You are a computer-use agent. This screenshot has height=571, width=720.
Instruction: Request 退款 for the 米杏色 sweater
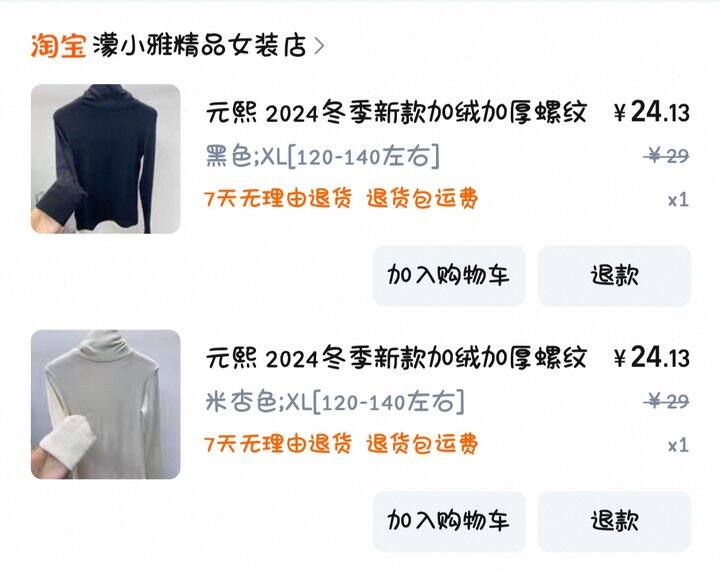[x=614, y=521]
